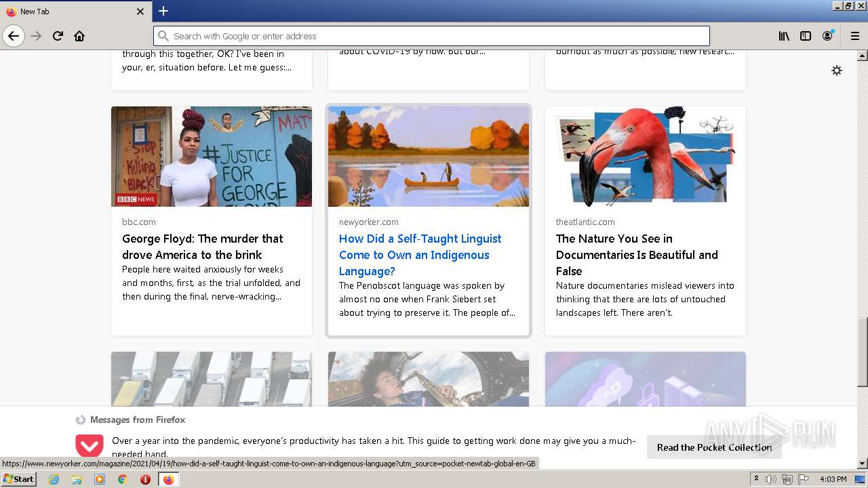Image resolution: width=868 pixels, height=488 pixels.
Task: Open the volume speaker tray icon
Action: click(x=771, y=479)
